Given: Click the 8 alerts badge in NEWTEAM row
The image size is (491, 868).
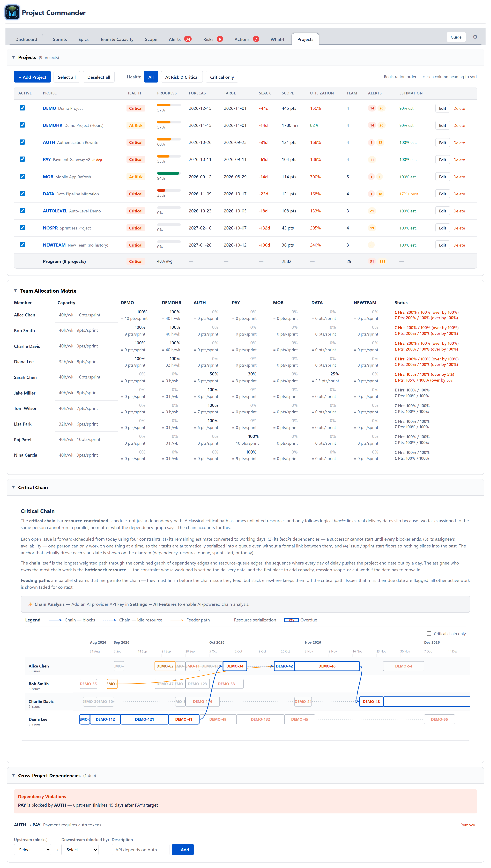Looking at the screenshot, I should point(371,245).
